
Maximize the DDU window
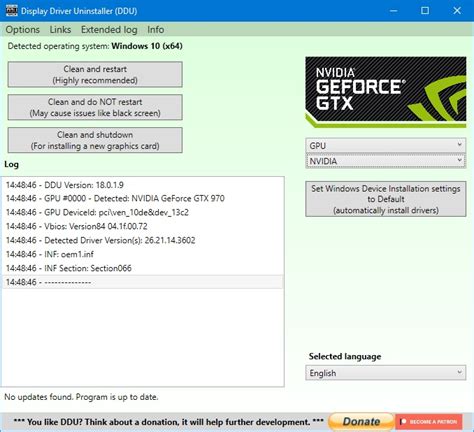425,11
